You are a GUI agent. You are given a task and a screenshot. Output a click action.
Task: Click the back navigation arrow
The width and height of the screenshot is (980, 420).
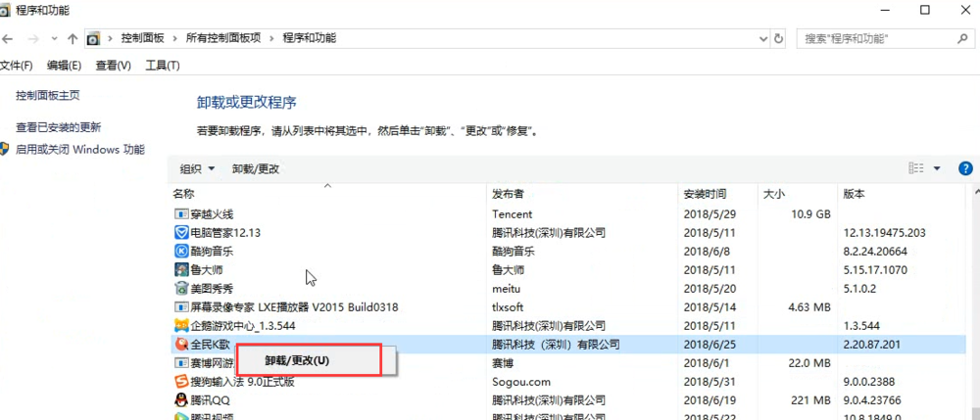click(7, 39)
